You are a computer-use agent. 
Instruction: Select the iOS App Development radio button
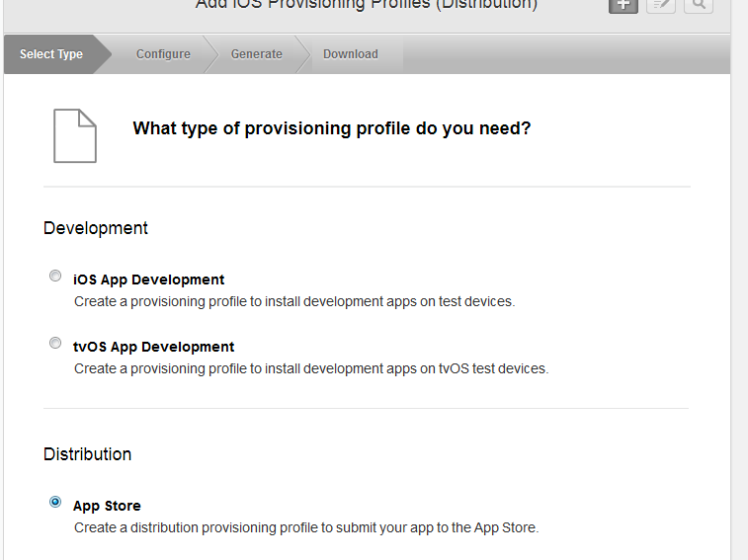point(55,277)
